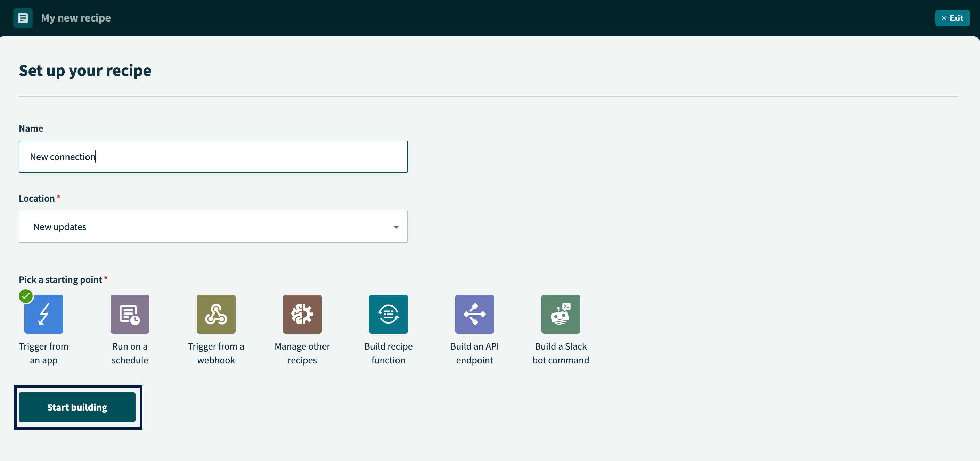The height and width of the screenshot is (461, 980).
Task: Select the Trigger from an app icon
Action: [x=44, y=314]
